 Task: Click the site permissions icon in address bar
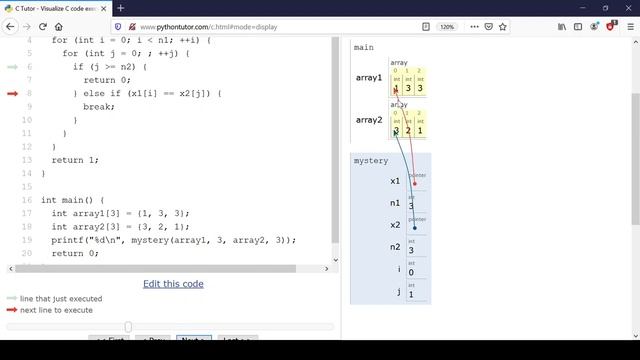tap(132, 27)
